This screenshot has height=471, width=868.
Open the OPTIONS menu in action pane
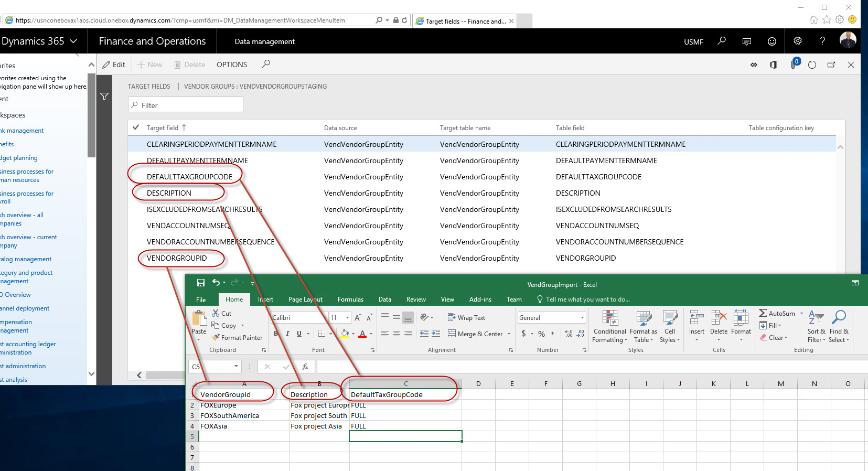tap(231, 65)
